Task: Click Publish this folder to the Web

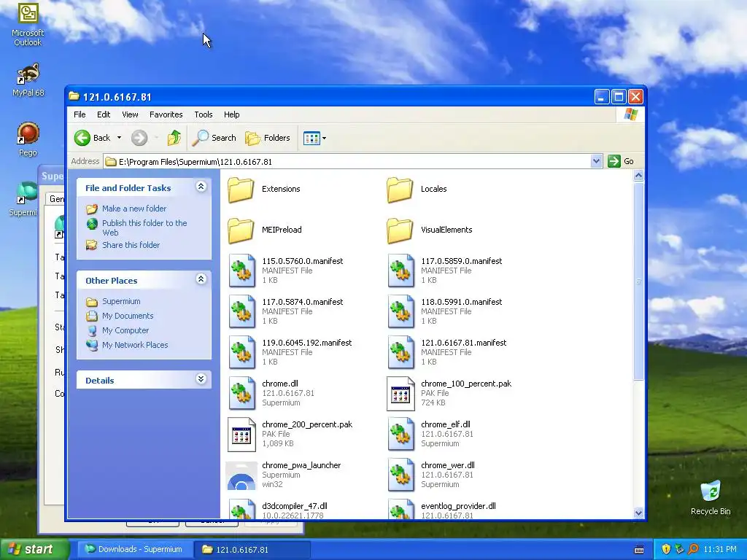Action: (144, 227)
